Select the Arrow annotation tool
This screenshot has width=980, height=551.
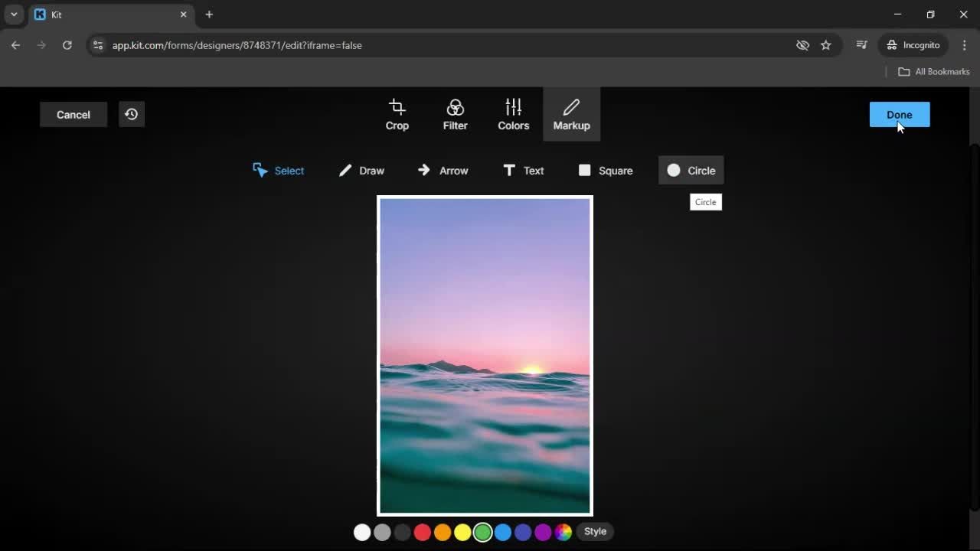click(443, 171)
